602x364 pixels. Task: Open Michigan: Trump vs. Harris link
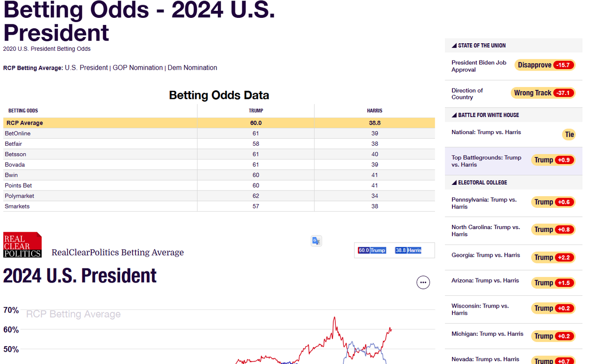[487, 334]
